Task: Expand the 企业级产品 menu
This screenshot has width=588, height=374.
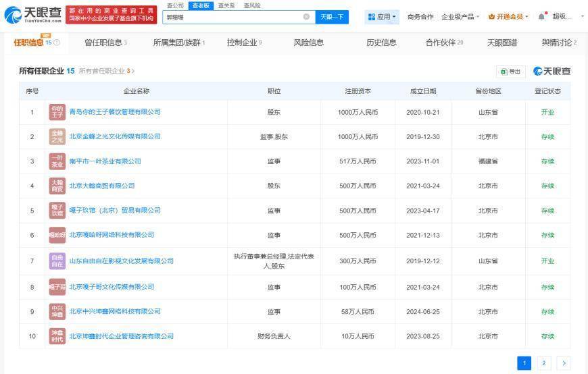Action: [x=460, y=17]
